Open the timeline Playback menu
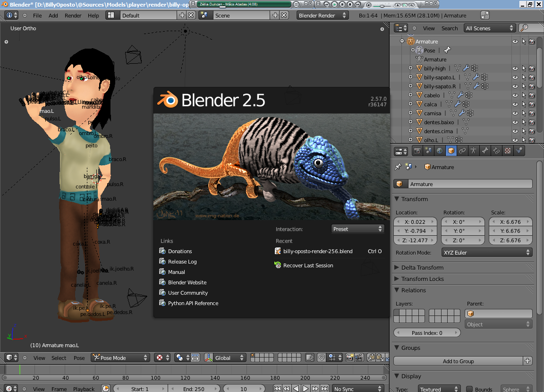Image resolution: width=544 pixels, height=392 pixels. point(84,389)
